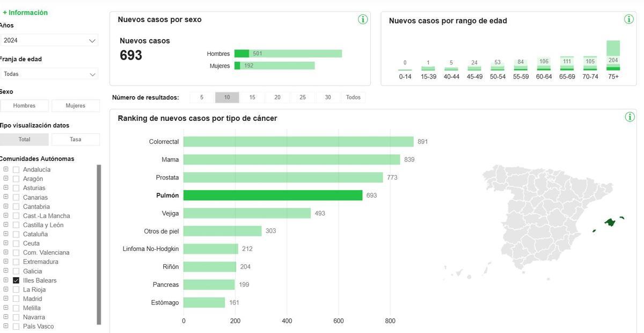Show Todos results option
644x333 pixels.
click(353, 97)
